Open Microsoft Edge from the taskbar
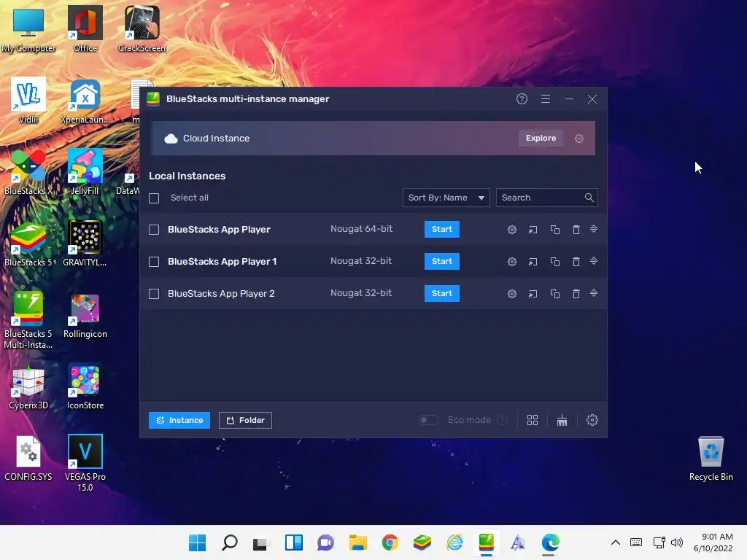 point(550,542)
